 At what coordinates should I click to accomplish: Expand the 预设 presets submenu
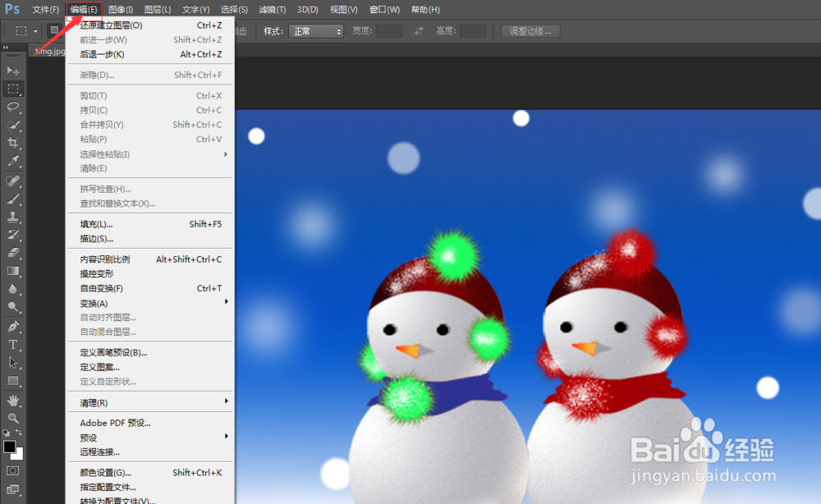149,438
